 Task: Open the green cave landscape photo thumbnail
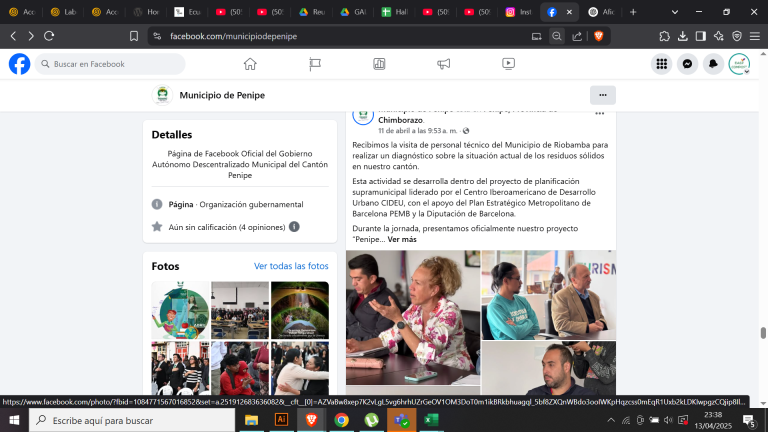pyautogui.click(x=300, y=310)
